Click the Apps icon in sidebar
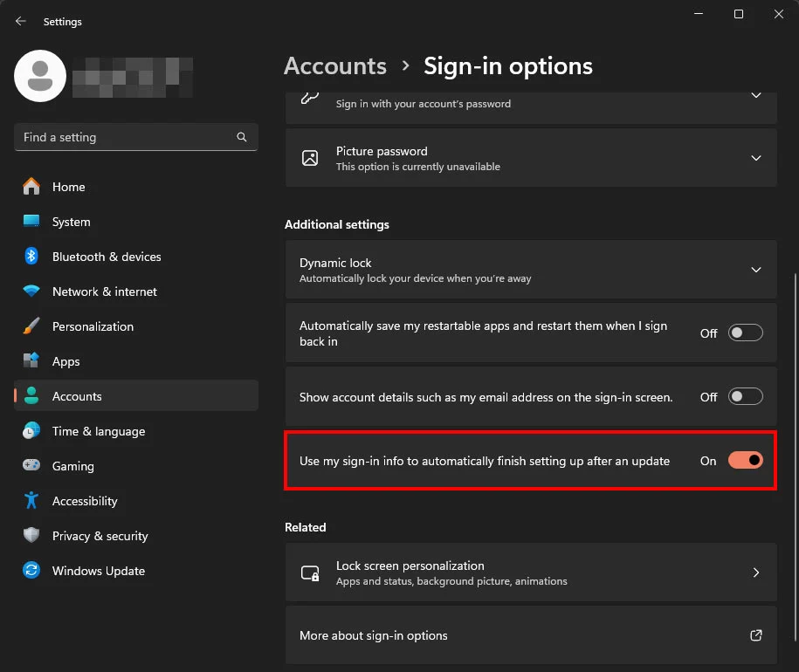 coord(31,360)
